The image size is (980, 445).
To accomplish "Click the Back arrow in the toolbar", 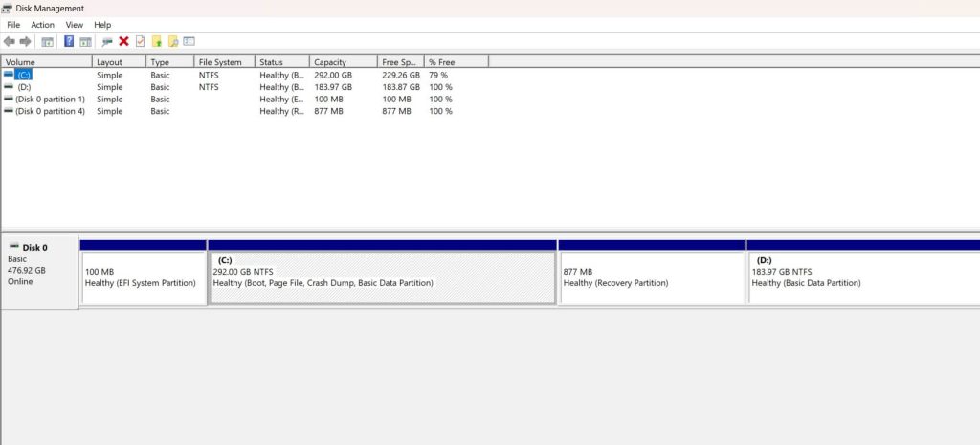I will [x=10, y=42].
